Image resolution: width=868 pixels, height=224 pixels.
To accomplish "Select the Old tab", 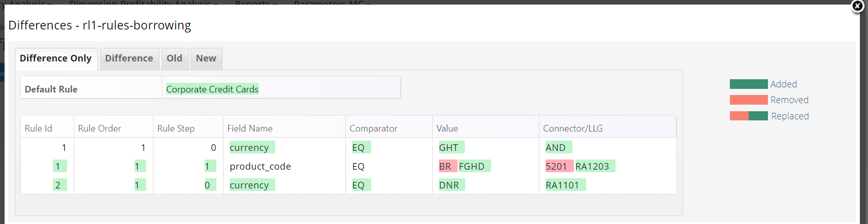I will (174, 58).
